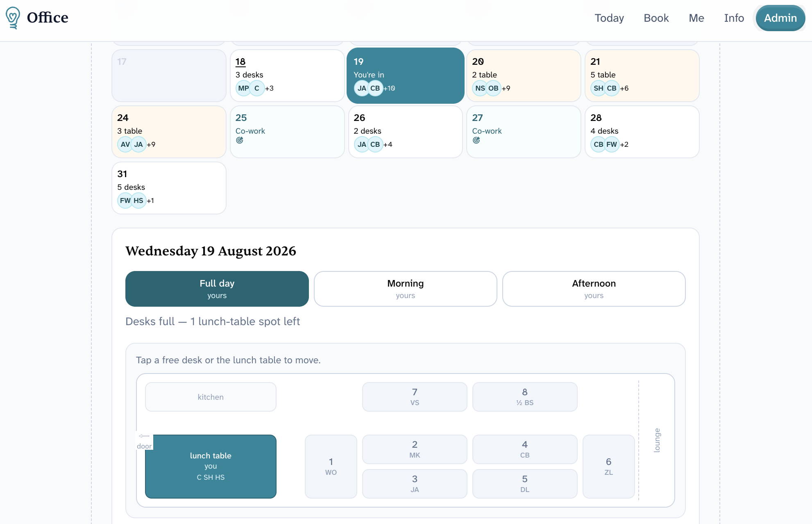Viewport: 812px width, 524px height.
Task: Click the AV avatar on day 24
Action: click(x=125, y=144)
